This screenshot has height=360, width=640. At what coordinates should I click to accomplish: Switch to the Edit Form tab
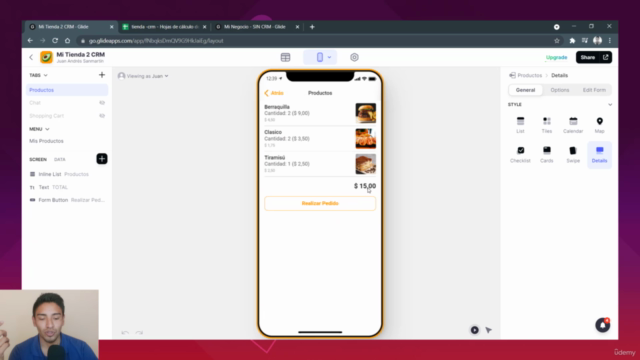594,90
